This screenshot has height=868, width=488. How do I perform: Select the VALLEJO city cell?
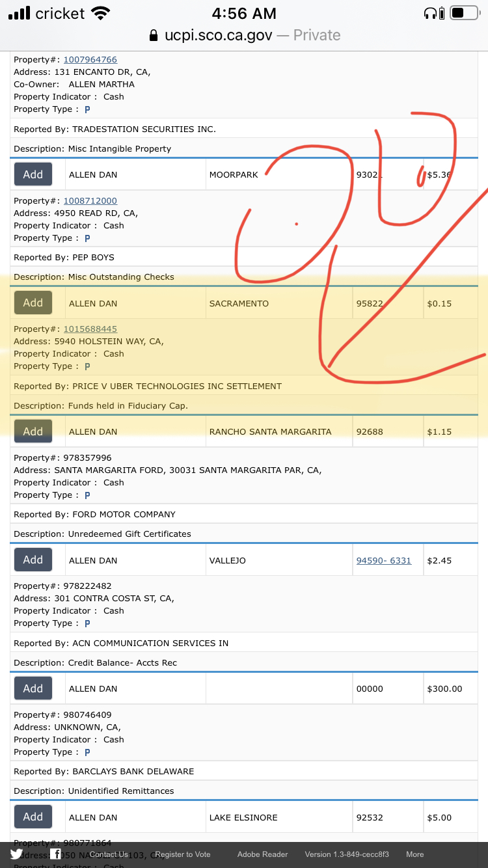coord(279,560)
